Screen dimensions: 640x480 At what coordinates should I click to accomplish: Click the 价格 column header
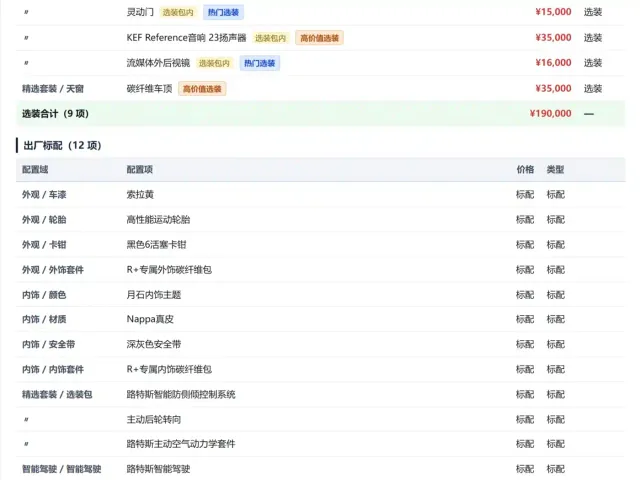(525, 169)
